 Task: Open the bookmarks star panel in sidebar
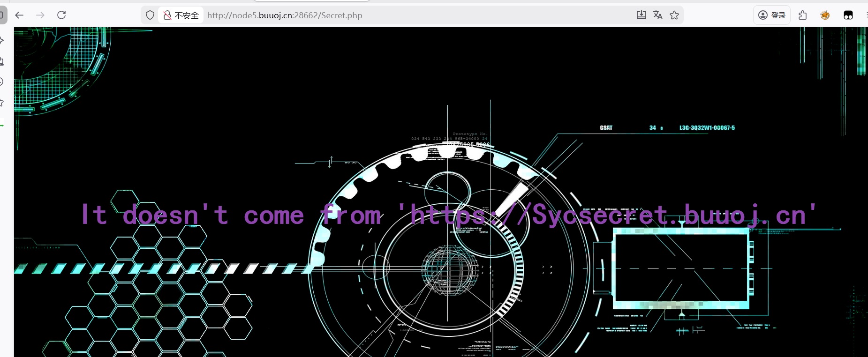[x=2, y=103]
